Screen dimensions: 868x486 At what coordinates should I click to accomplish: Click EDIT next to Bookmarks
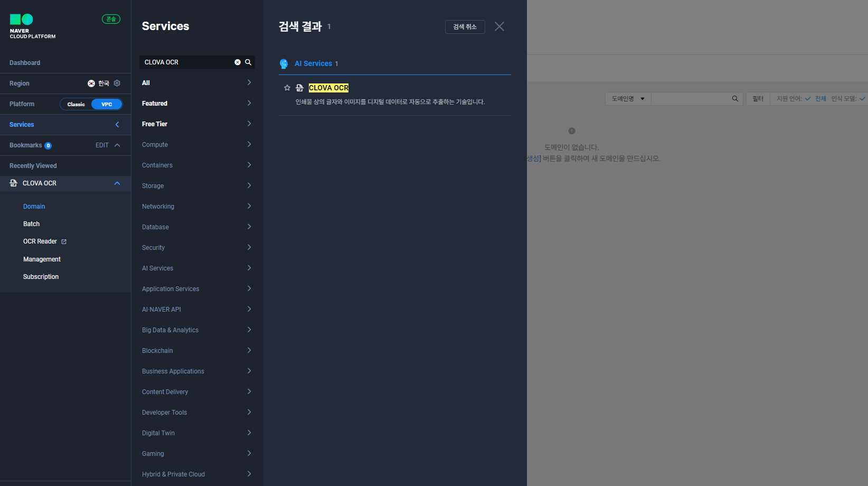(102, 145)
